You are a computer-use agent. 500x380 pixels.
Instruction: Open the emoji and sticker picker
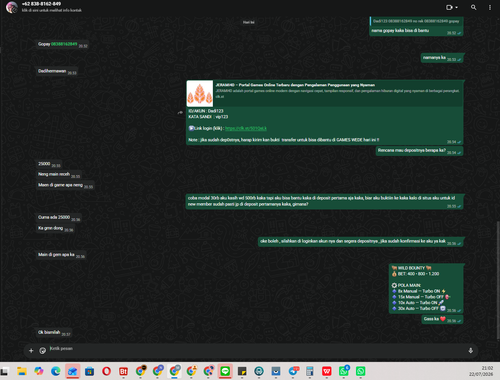pyautogui.click(x=42, y=350)
